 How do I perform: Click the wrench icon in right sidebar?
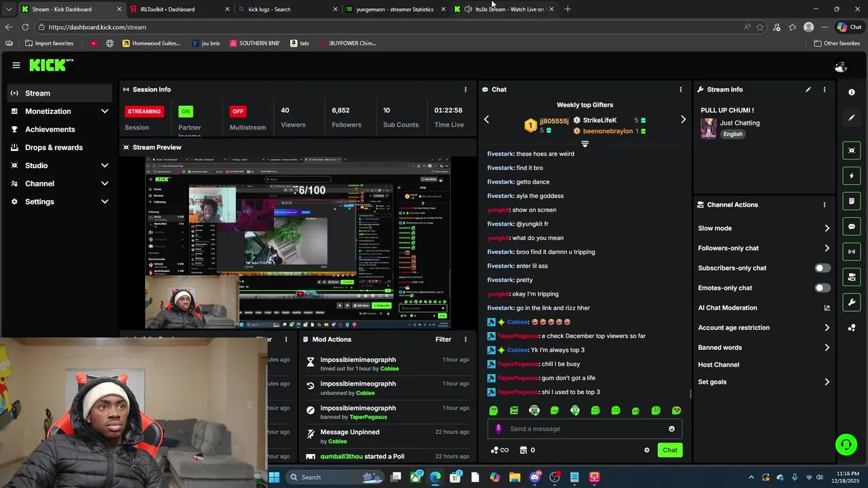852,302
